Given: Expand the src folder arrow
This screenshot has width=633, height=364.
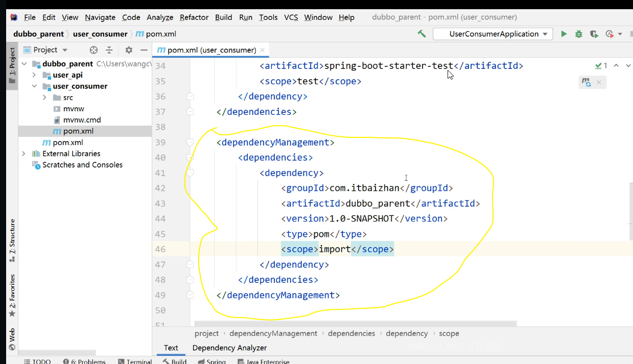Looking at the screenshot, I should [44, 98].
